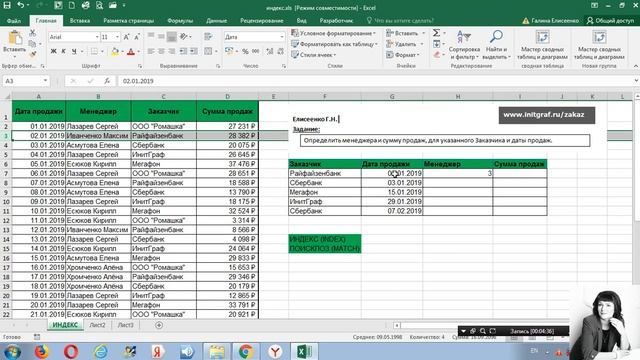Open borders button in Font group
The image size is (640, 360).
click(x=94, y=51)
